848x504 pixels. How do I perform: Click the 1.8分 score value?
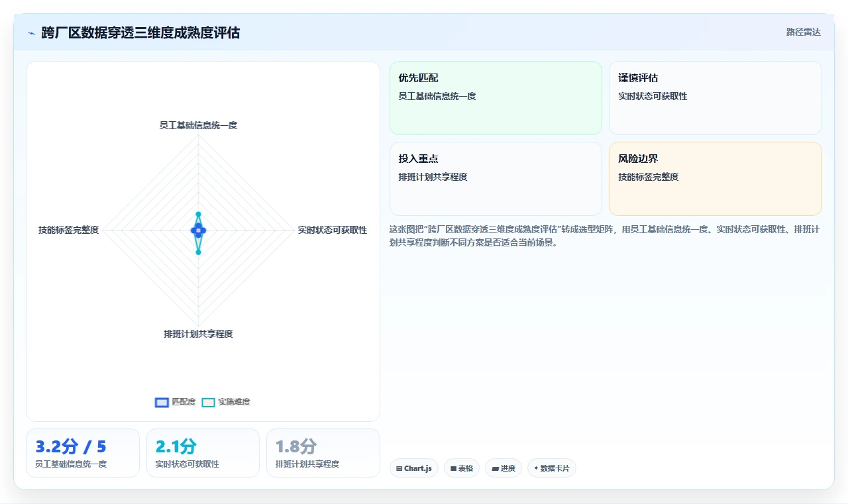click(296, 446)
